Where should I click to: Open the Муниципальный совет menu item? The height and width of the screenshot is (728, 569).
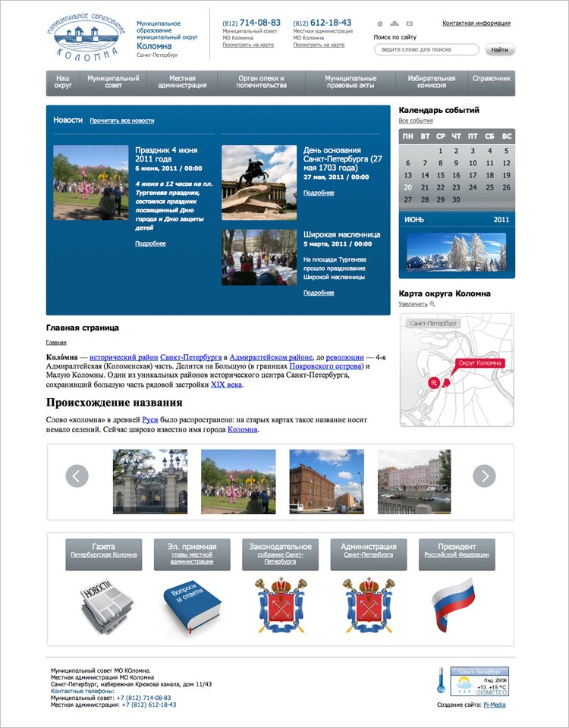pos(113,82)
